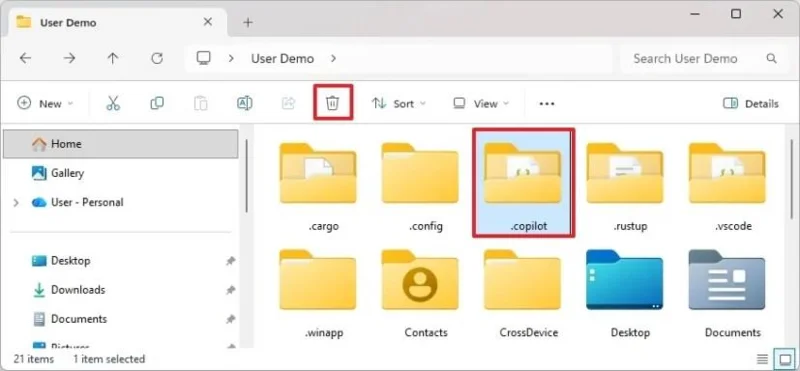The height and width of the screenshot is (371, 800).
Task: Toggle the Details pane
Action: pyautogui.click(x=751, y=104)
